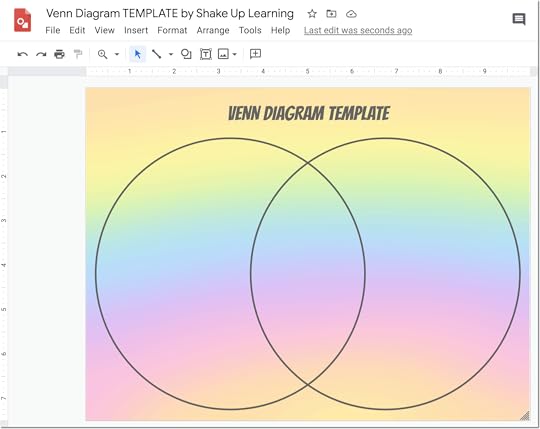Open the File menu

click(x=53, y=30)
